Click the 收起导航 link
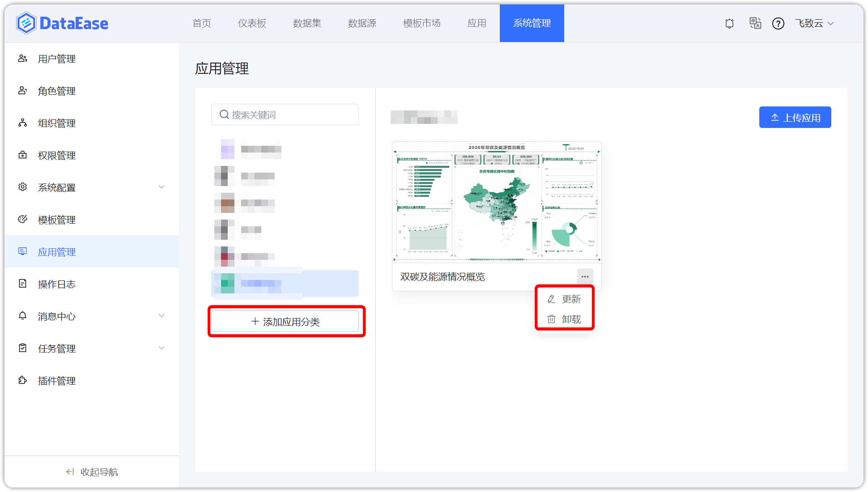 pyautogui.click(x=92, y=472)
